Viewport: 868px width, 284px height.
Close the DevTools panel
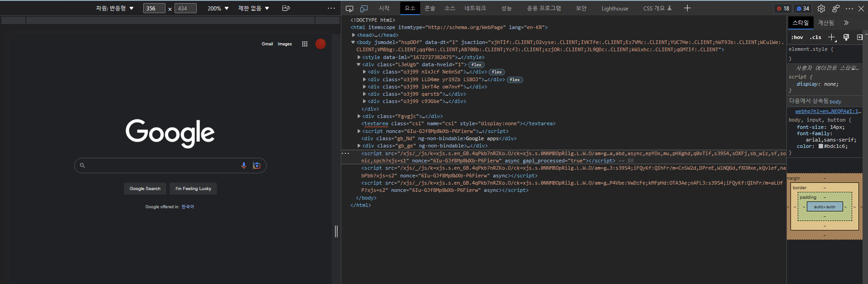pos(862,8)
